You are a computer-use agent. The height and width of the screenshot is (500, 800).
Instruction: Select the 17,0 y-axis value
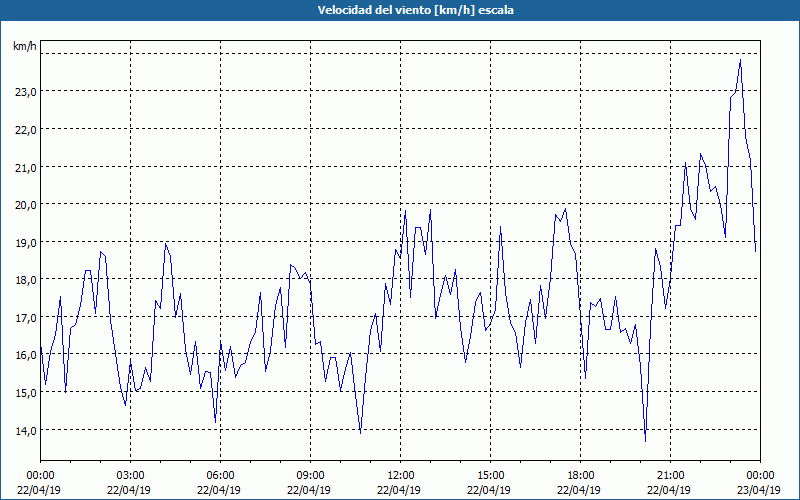coord(26,317)
